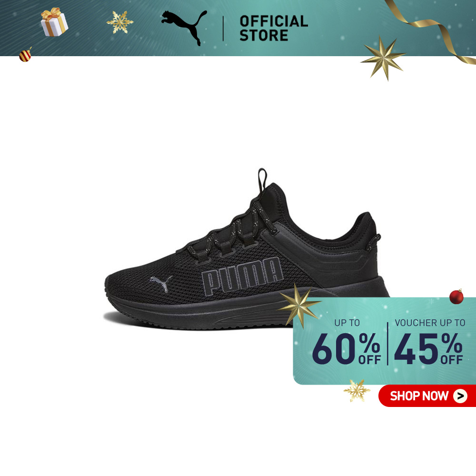Click the SHOP NOW button
Viewport: 476px width, 476px height.
click(427, 396)
